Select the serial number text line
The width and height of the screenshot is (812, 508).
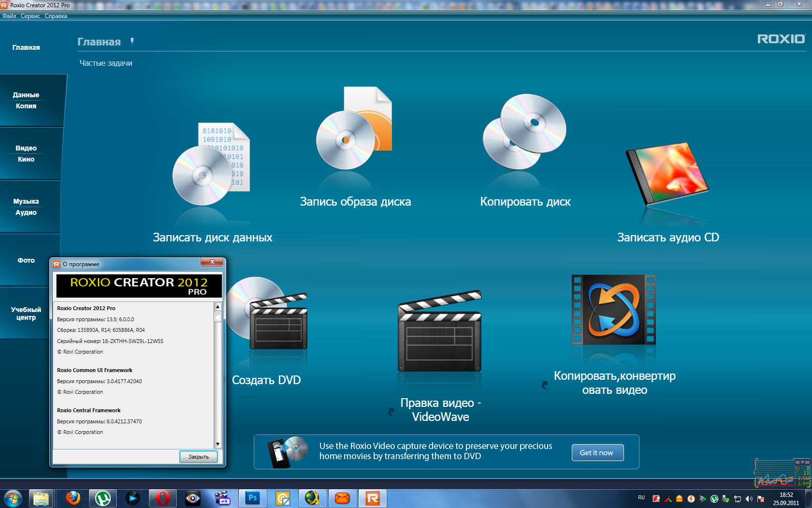coord(110,341)
